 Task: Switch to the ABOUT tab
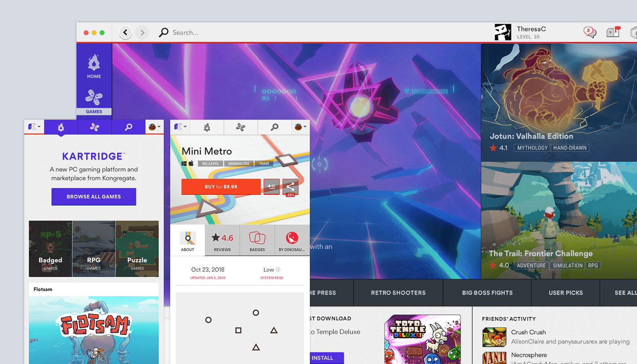pyautogui.click(x=187, y=240)
